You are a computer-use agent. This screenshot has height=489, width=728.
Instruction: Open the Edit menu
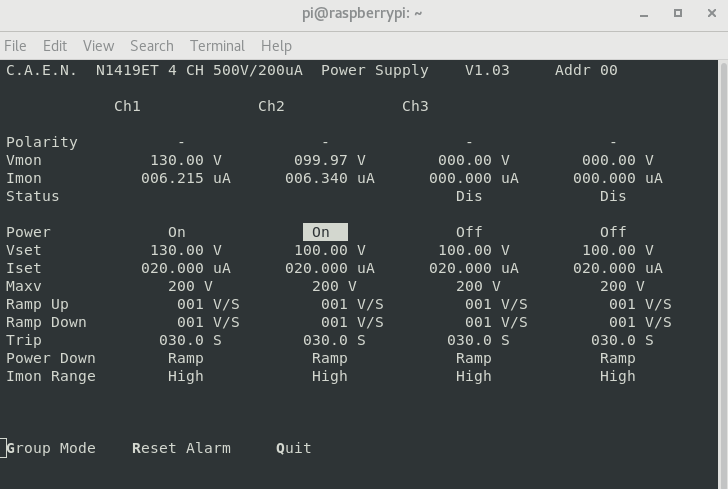55,46
